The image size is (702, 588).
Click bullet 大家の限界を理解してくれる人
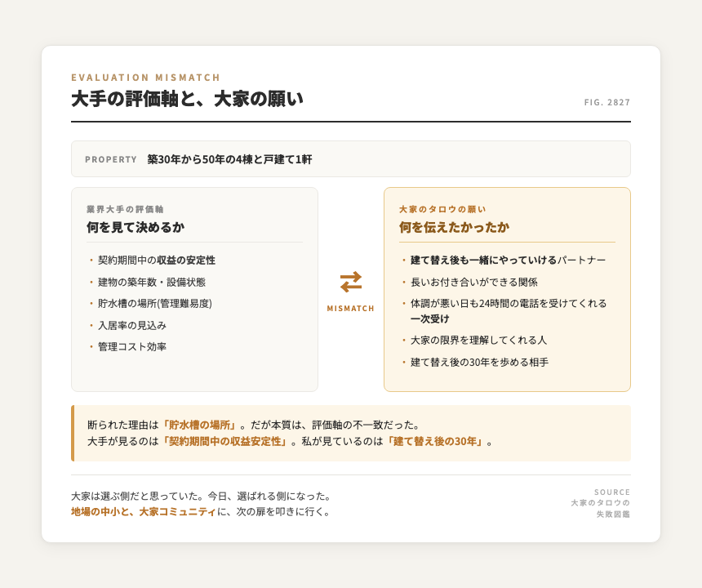[x=478, y=341]
